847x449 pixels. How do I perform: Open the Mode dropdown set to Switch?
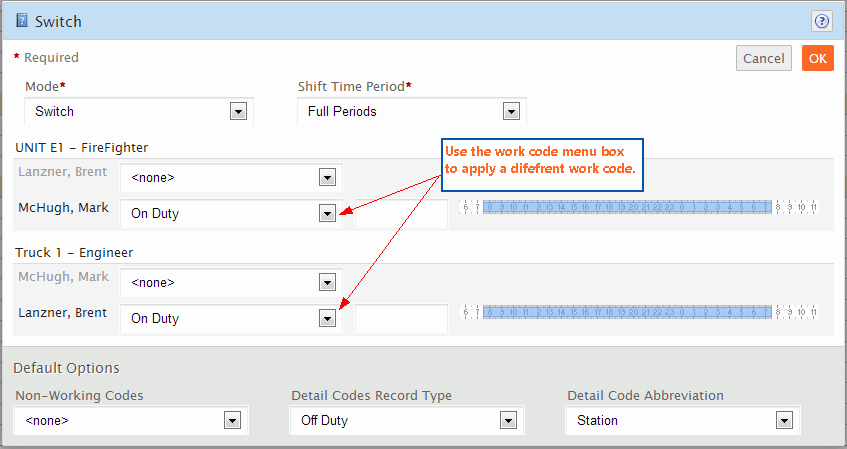pyautogui.click(x=238, y=112)
